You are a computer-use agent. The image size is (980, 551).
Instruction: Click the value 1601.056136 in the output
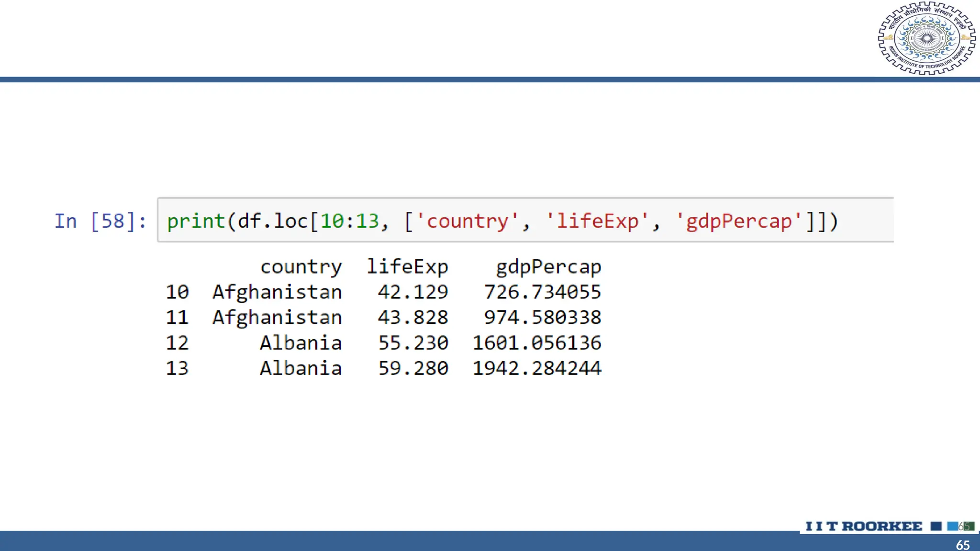536,343
